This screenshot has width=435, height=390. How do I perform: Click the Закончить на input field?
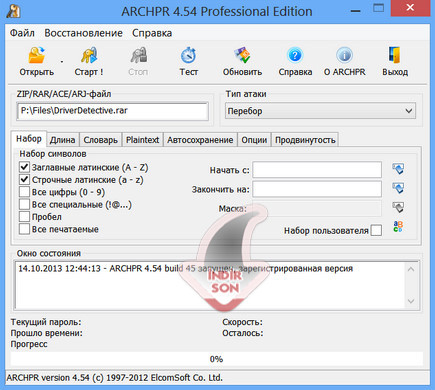[317, 189]
